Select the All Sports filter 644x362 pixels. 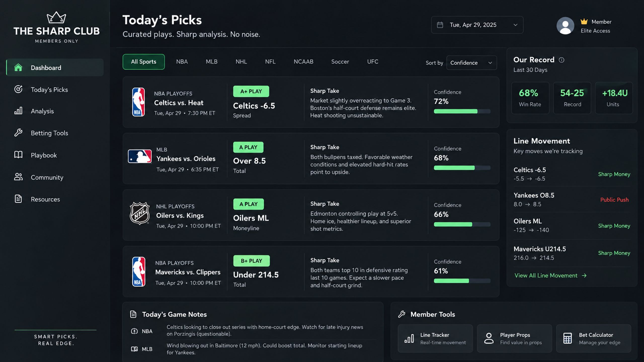pos(144,62)
